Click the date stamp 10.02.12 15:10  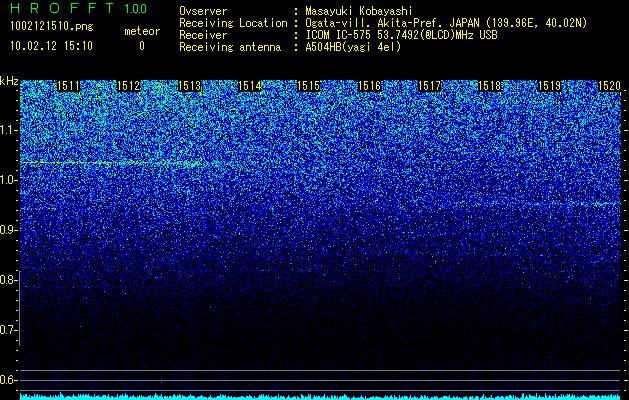click(x=51, y=46)
